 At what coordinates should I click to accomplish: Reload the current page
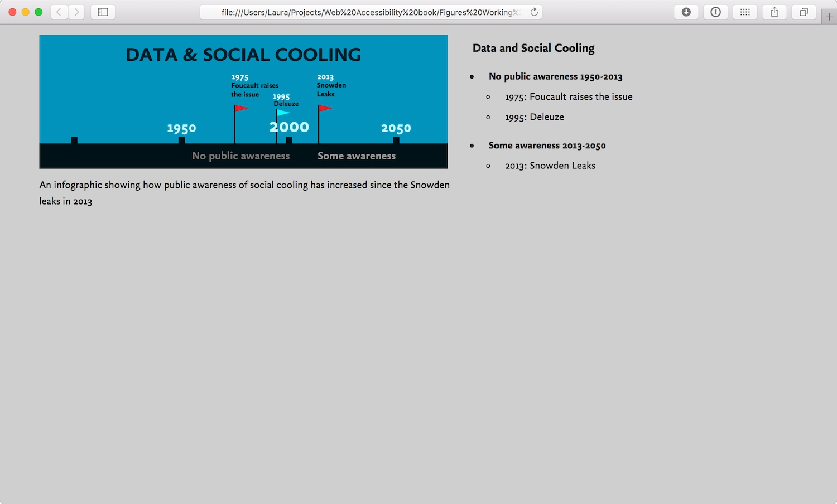click(533, 11)
